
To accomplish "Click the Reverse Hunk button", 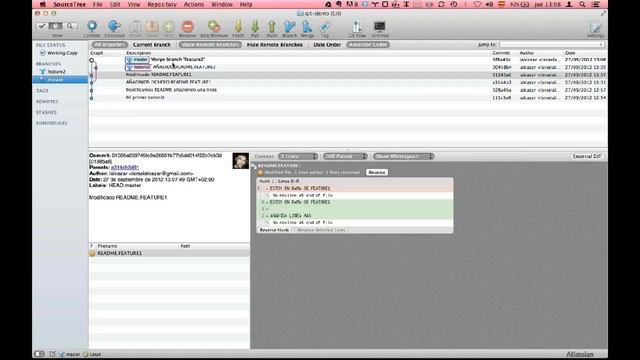I will click(274, 230).
